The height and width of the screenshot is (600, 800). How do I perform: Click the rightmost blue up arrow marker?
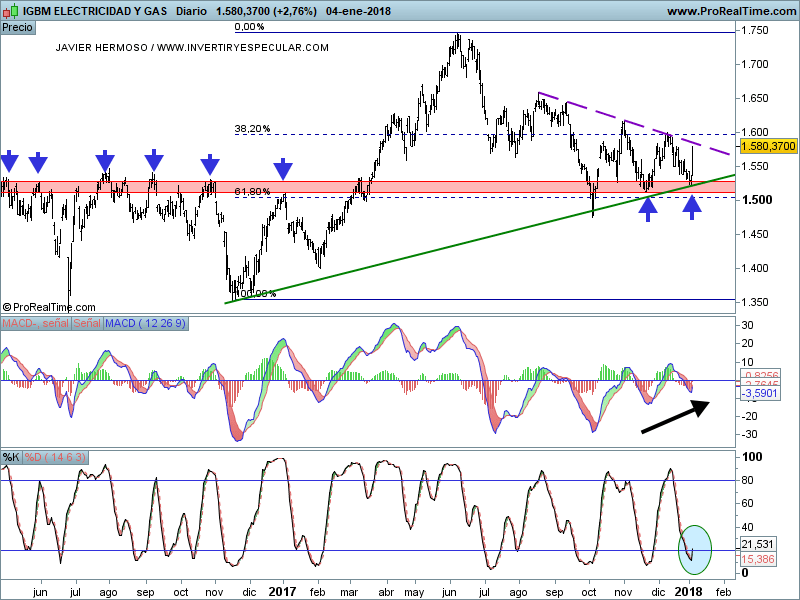pos(692,207)
